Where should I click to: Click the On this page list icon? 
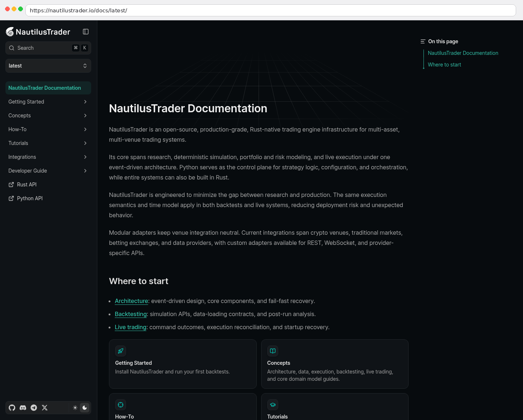423,41
